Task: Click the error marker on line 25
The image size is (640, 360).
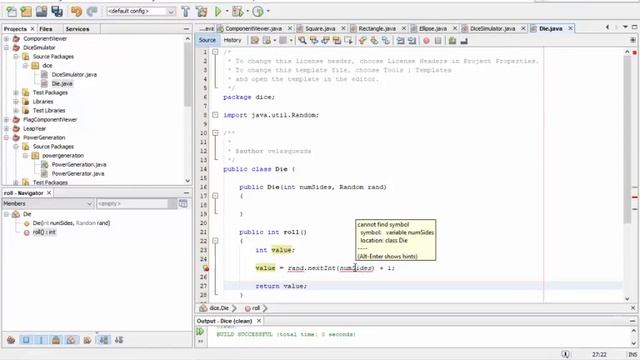Action: click(x=205, y=268)
